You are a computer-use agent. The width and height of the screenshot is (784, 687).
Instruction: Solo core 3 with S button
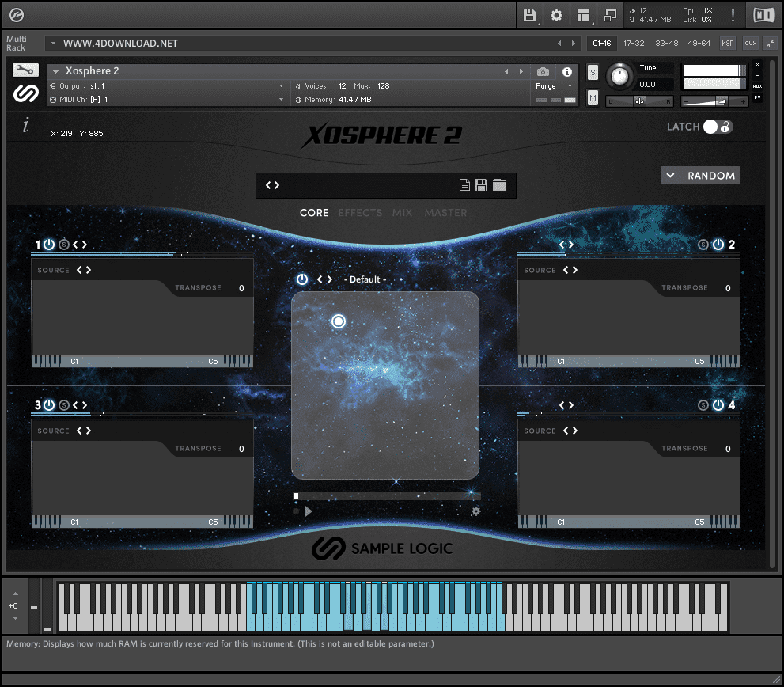(64, 404)
